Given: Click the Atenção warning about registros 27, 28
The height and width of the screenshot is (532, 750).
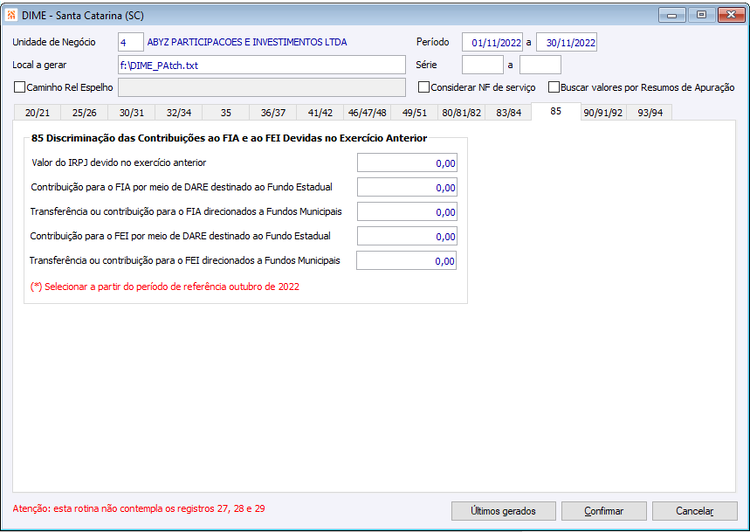Looking at the screenshot, I should pyautogui.click(x=139, y=509).
